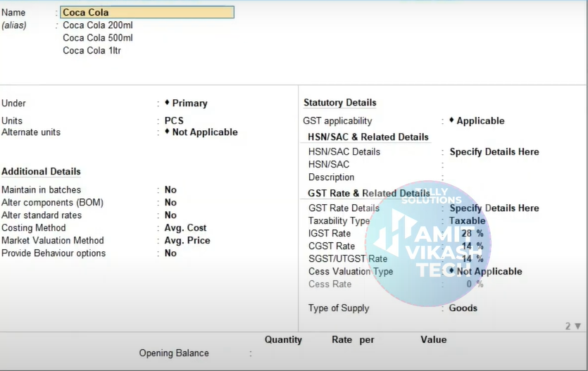
Task: Click the Quantity column header
Action: point(283,340)
